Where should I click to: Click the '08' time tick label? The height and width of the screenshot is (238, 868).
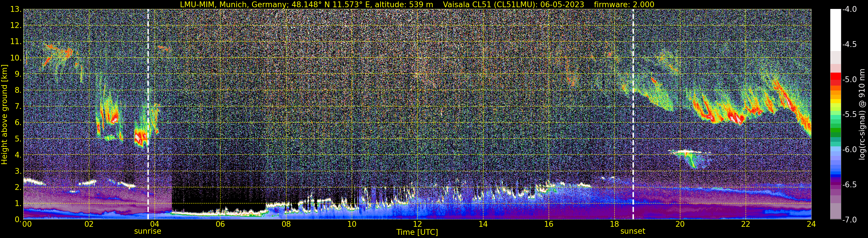(x=286, y=224)
